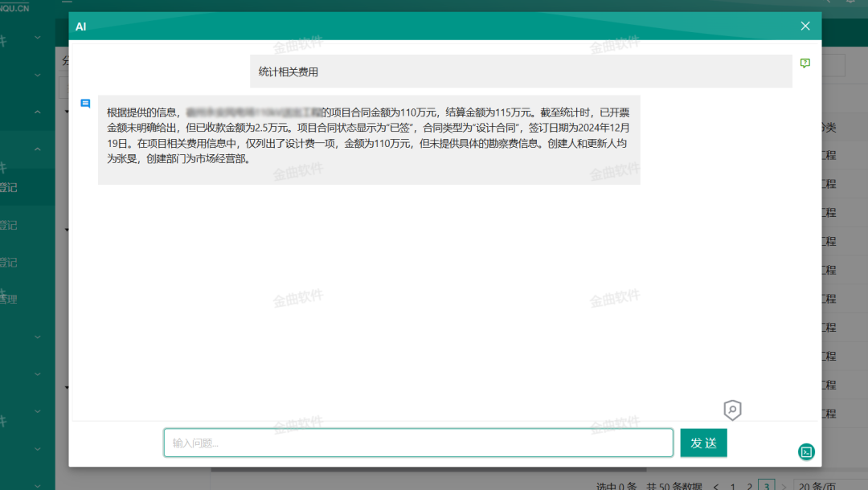Click the feedback icon beside 统计相关费用 question

click(805, 63)
